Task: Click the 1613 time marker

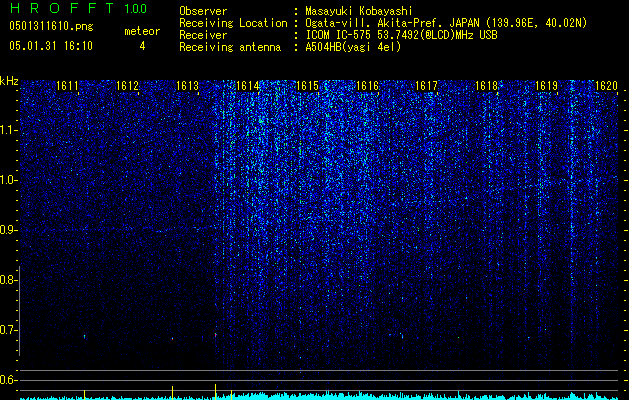Action: [x=187, y=86]
